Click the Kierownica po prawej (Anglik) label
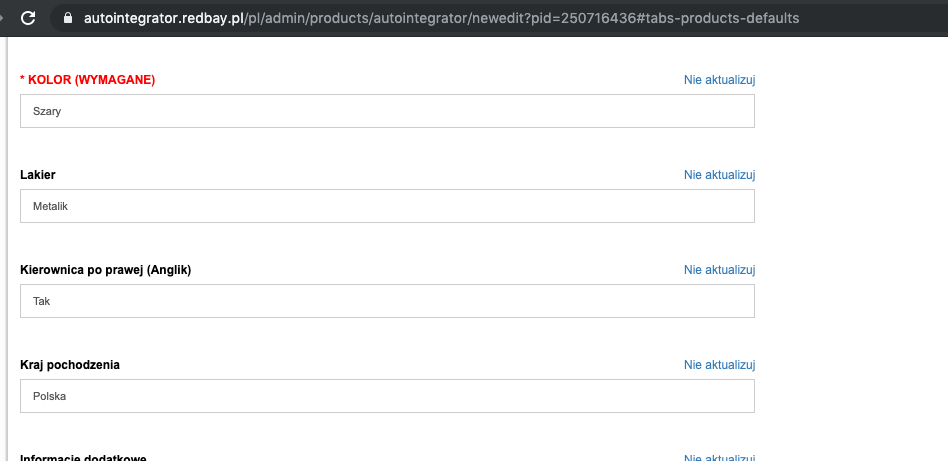The width and height of the screenshot is (948, 461). (x=105, y=270)
